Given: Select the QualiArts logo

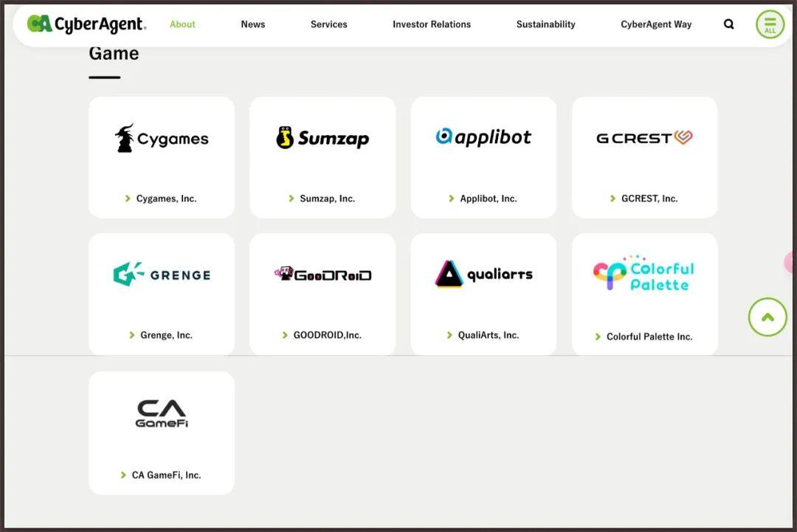Looking at the screenshot, I should [x=483, y=274].
